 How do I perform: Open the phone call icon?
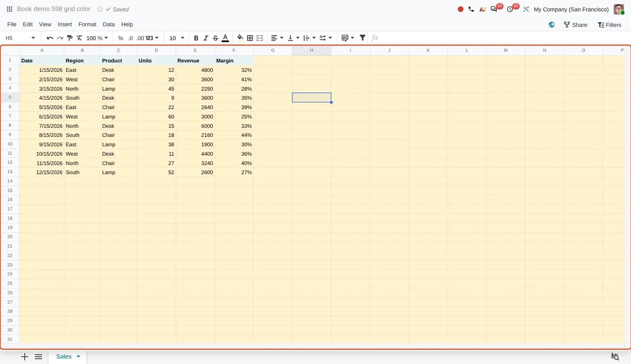click(471, 9)
